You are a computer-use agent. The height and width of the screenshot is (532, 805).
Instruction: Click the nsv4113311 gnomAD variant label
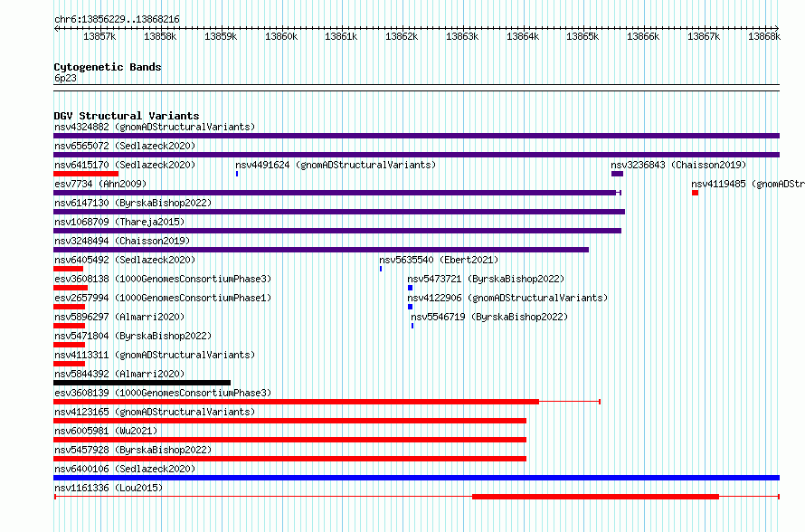point(155,355)
